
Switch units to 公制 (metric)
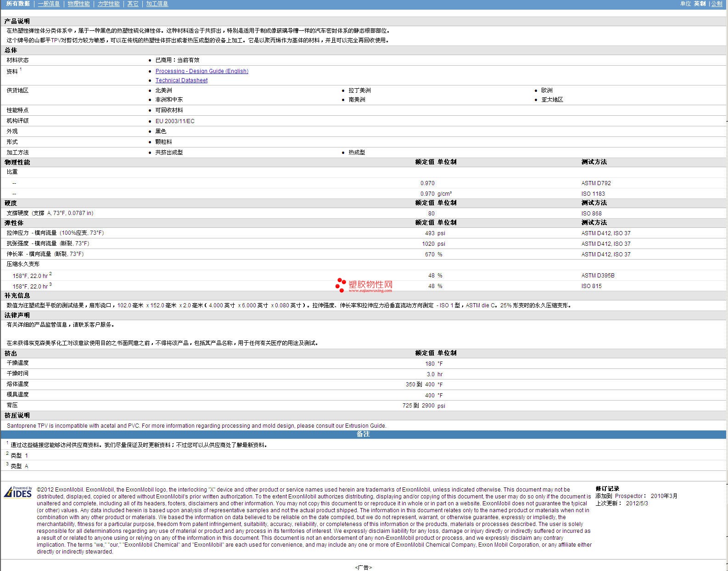pos(717,4)
